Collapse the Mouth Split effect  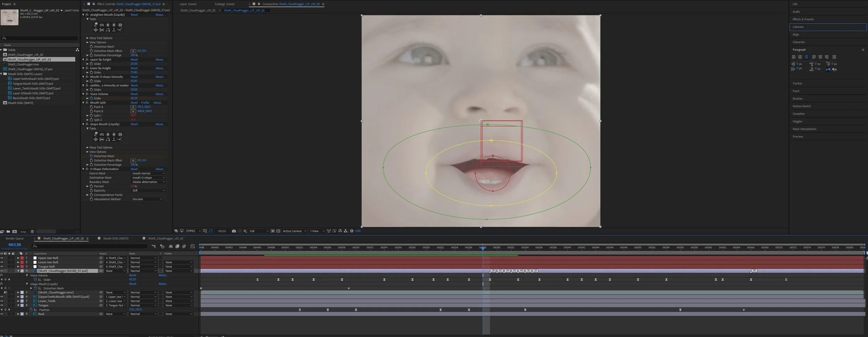pos(83,102)
